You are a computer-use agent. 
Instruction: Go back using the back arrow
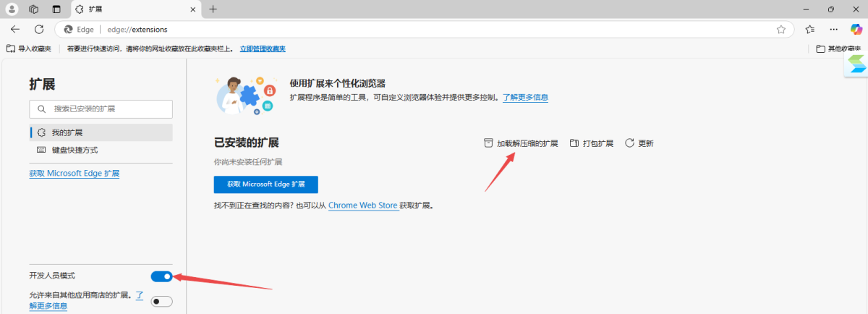point(15,30)
